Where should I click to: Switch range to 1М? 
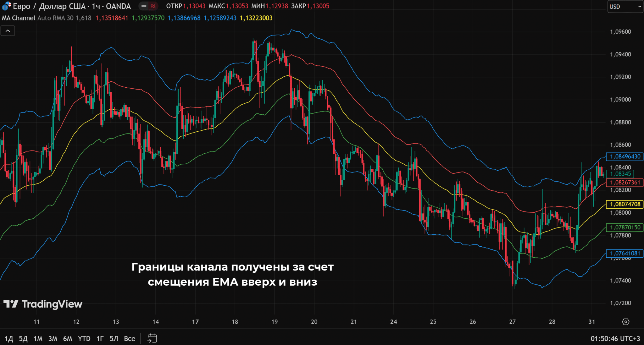pos(38,339)
